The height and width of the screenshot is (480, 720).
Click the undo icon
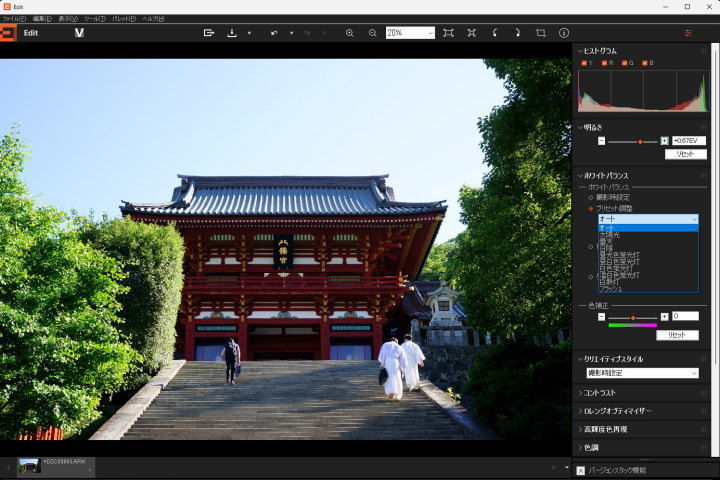click(x=274, y=33)
